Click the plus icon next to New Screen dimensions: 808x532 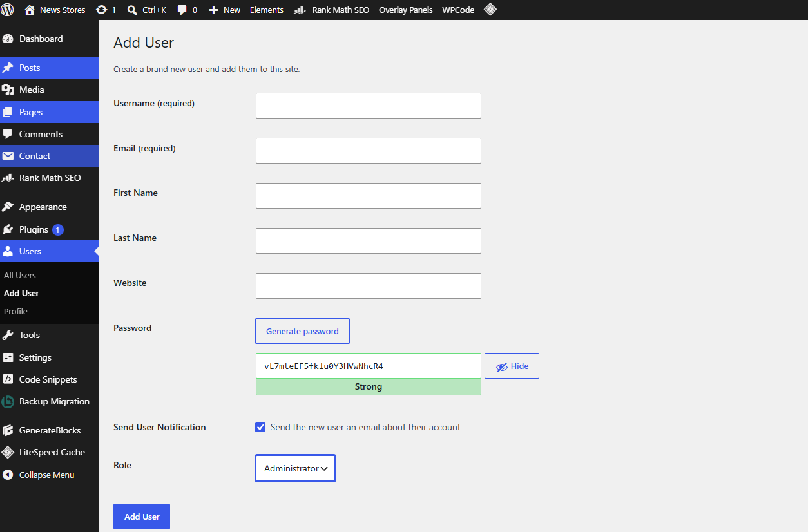214,10
